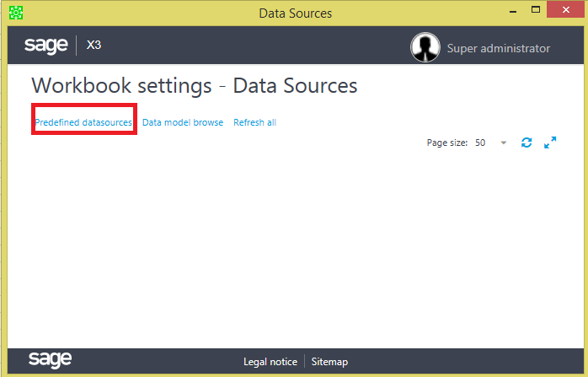Click the Super administrator user name
588x377 pixels.
click(x=499, y=48)
